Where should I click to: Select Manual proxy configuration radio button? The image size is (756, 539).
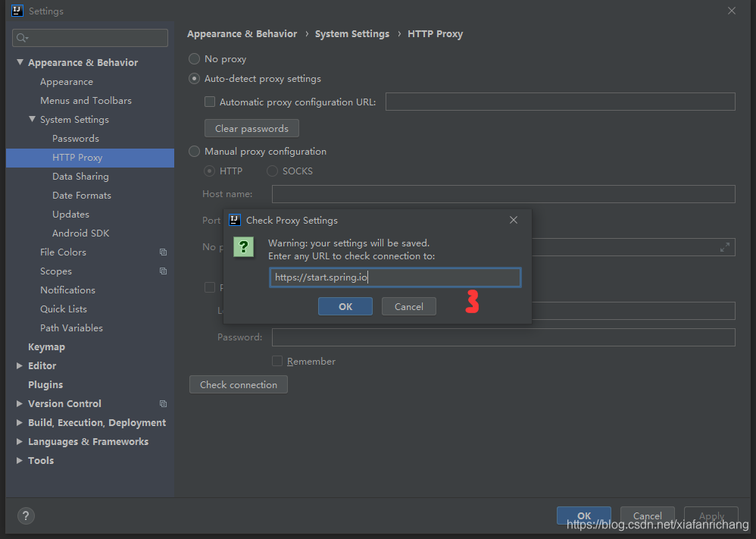click(194, 152)
